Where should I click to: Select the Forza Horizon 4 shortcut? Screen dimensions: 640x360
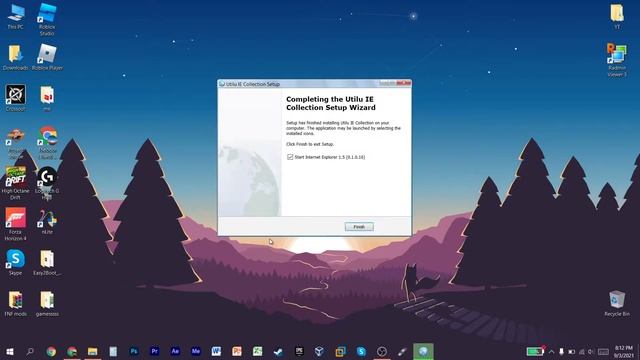(16, 224)
